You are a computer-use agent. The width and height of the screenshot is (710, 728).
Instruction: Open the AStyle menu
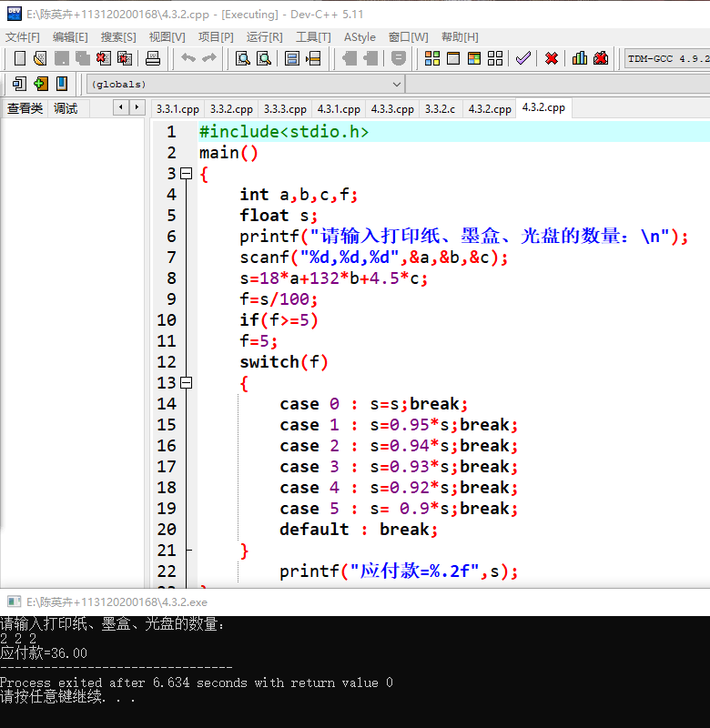(360, 37)
